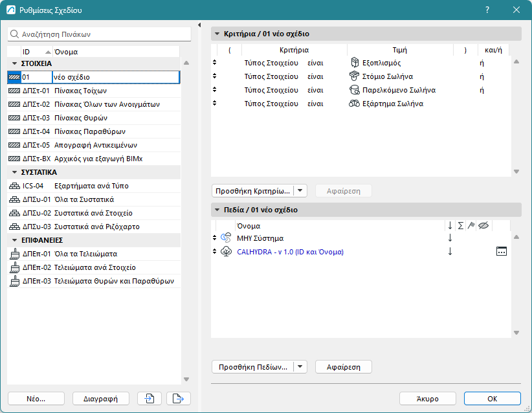The image size is (532, 413).
Task: Click the hidden-eye column header icon
Action: [x=482, y=225]
